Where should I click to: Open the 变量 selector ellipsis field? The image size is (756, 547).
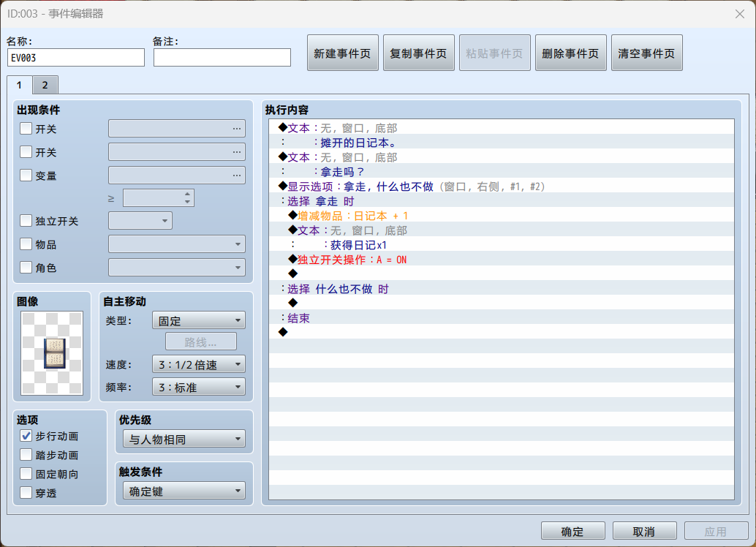coord(177,175)
